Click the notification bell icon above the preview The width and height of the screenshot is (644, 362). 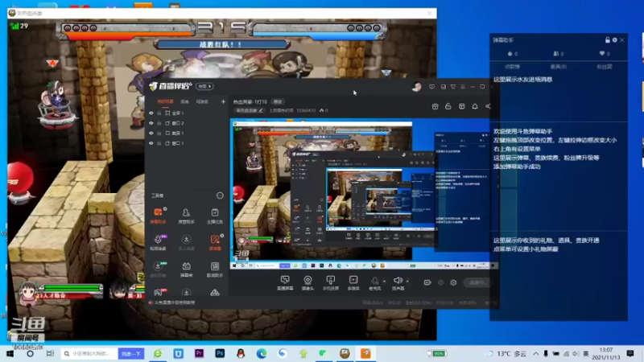pos(475,106)
